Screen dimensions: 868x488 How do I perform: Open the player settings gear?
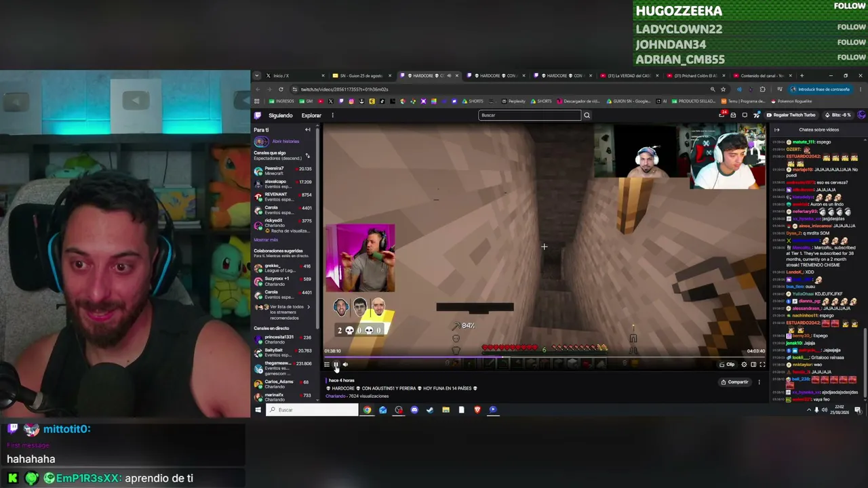pos(744,365)
